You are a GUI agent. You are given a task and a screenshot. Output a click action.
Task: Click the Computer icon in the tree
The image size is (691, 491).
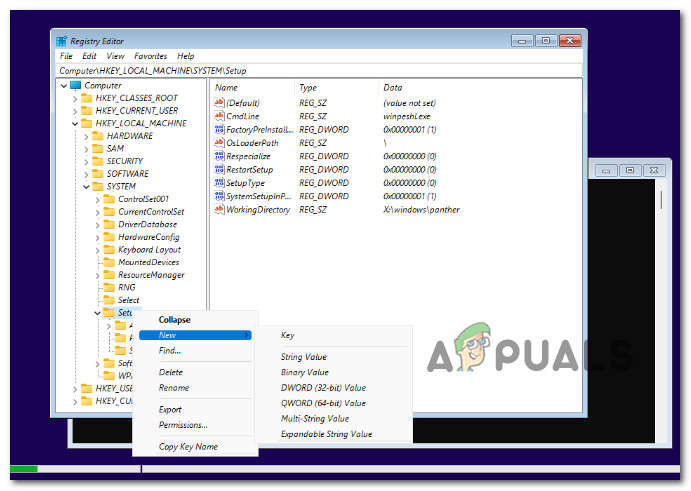76,85
